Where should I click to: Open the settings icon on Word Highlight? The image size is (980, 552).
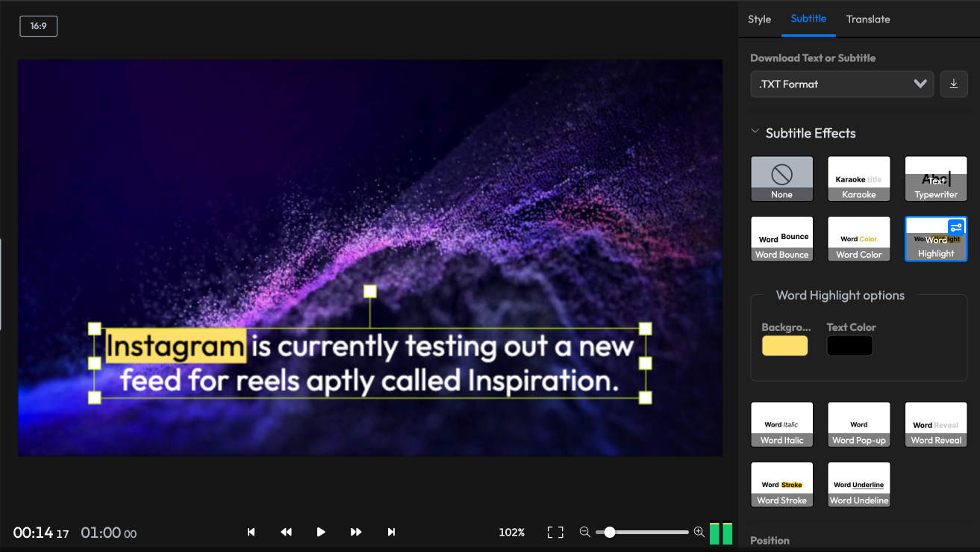click(956, 227)
